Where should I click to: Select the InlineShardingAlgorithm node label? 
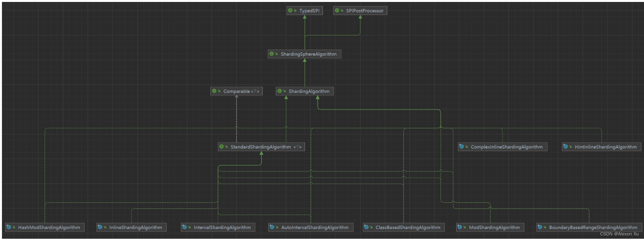tap(136, 227)
